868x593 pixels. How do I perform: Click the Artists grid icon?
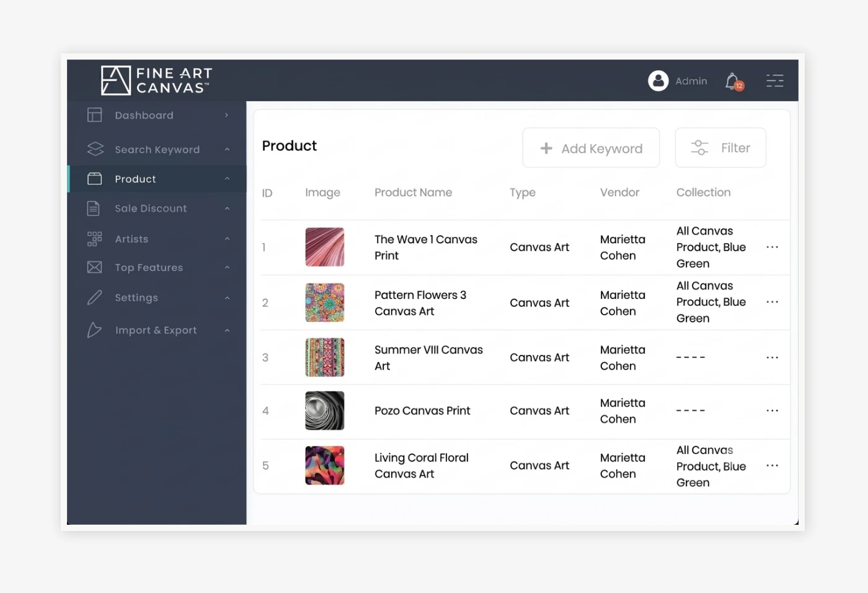94,239
